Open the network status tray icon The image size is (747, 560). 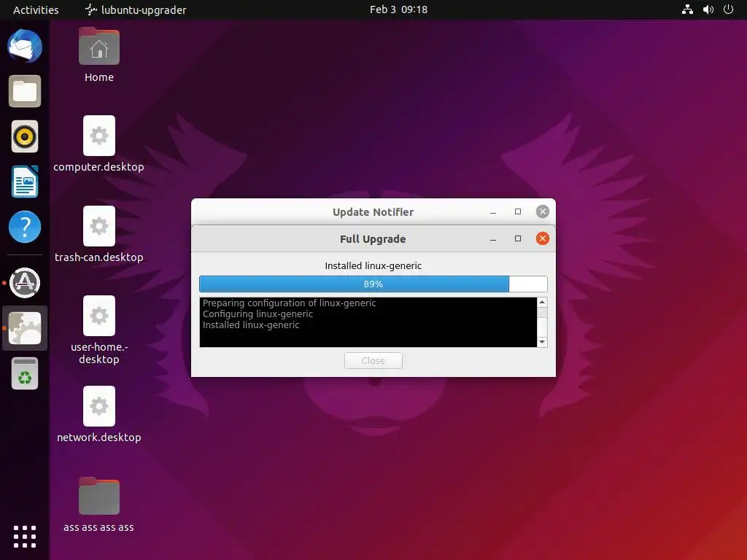pyautogui.click(x=687, y=9)
